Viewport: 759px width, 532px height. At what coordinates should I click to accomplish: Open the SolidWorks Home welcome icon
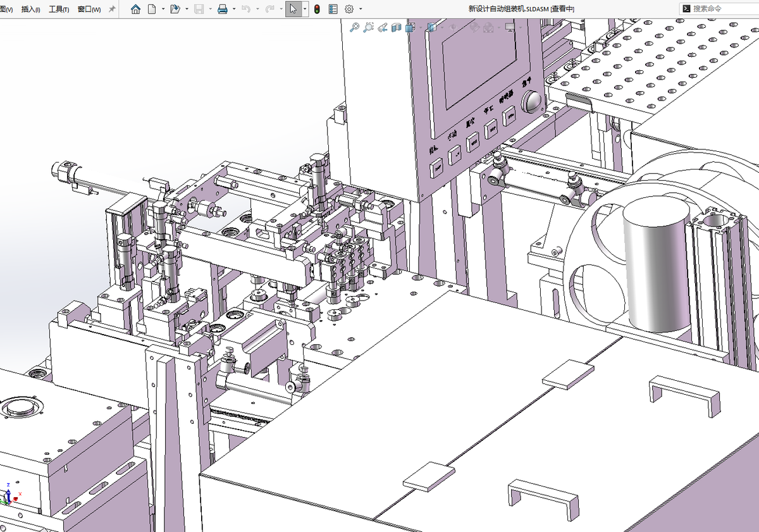click(x=135, y=9)
